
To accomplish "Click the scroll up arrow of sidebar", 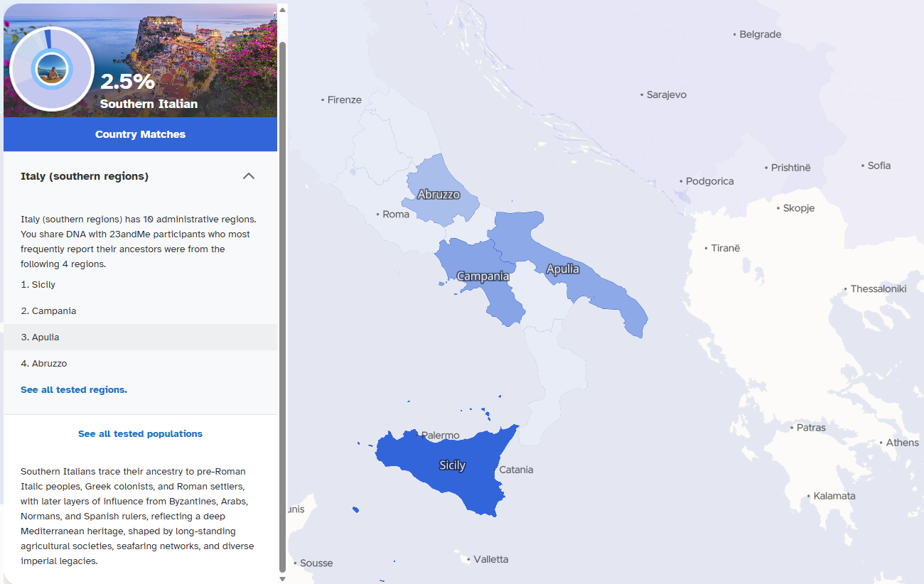I will [x=282, y=10].
